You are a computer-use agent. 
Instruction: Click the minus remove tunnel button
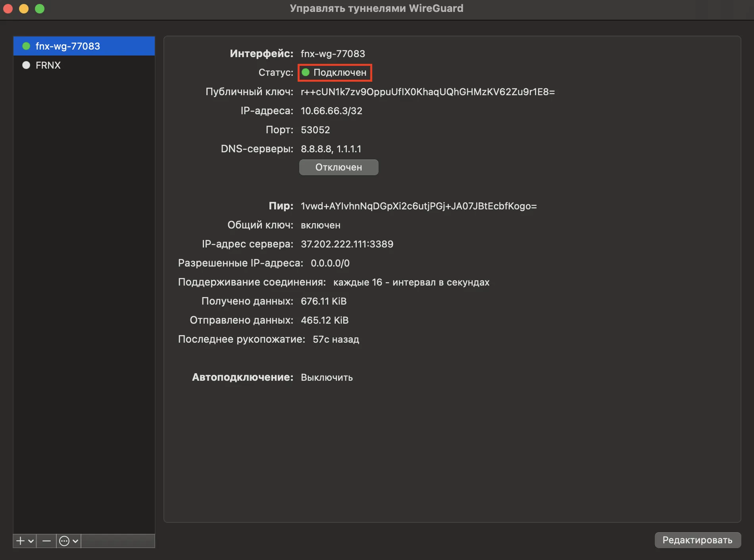(46, 541)
